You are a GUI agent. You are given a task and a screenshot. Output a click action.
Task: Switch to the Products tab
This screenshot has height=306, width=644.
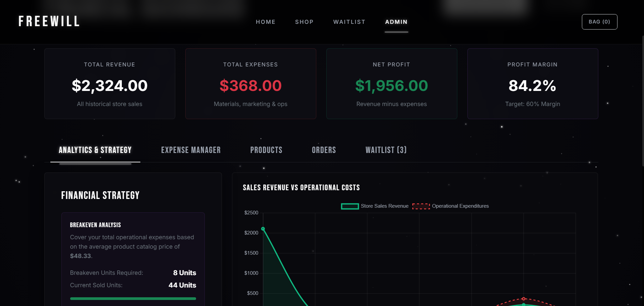[x=266, y=150]
